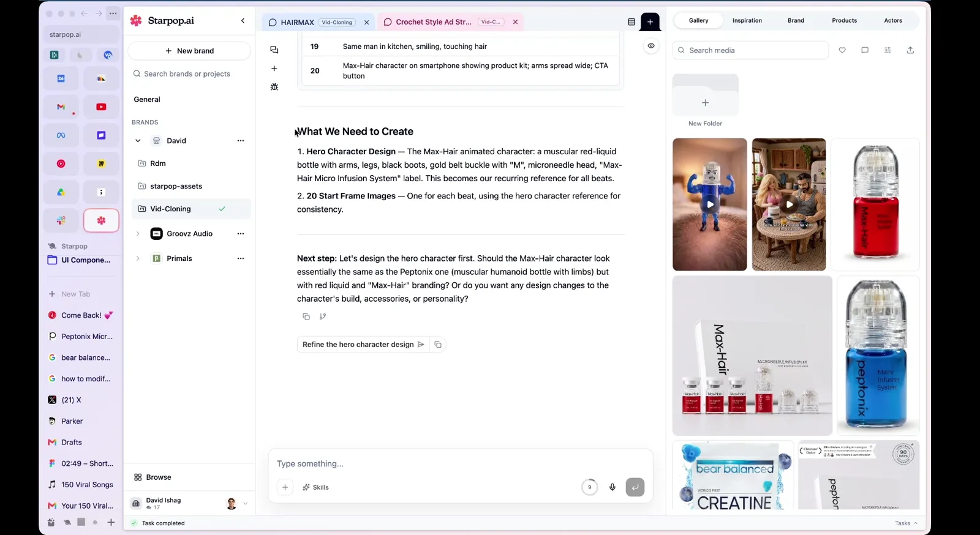This screenshot has height=535, width=980.
Task: Close the Crochet Style Ad tab
Action: [x=515, y=22]
